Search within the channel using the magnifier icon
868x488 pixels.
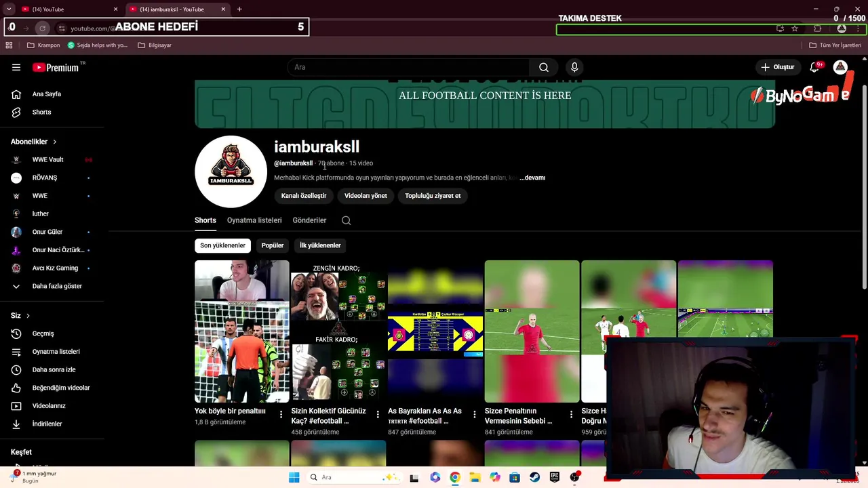(346, 220)
